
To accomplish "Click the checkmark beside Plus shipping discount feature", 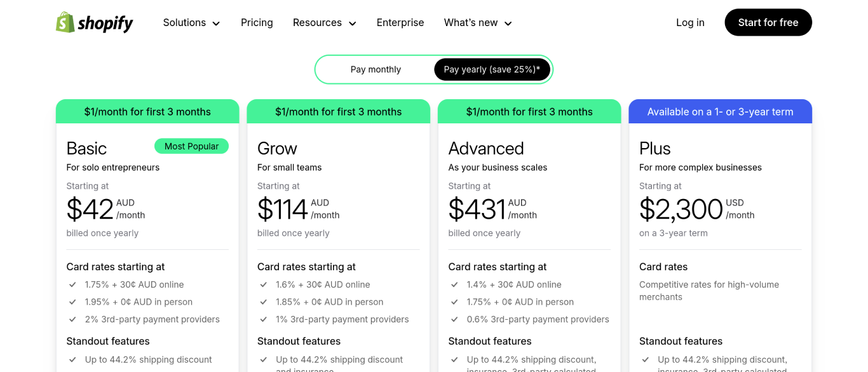I will pyautogui.click(x=646, y=359).
